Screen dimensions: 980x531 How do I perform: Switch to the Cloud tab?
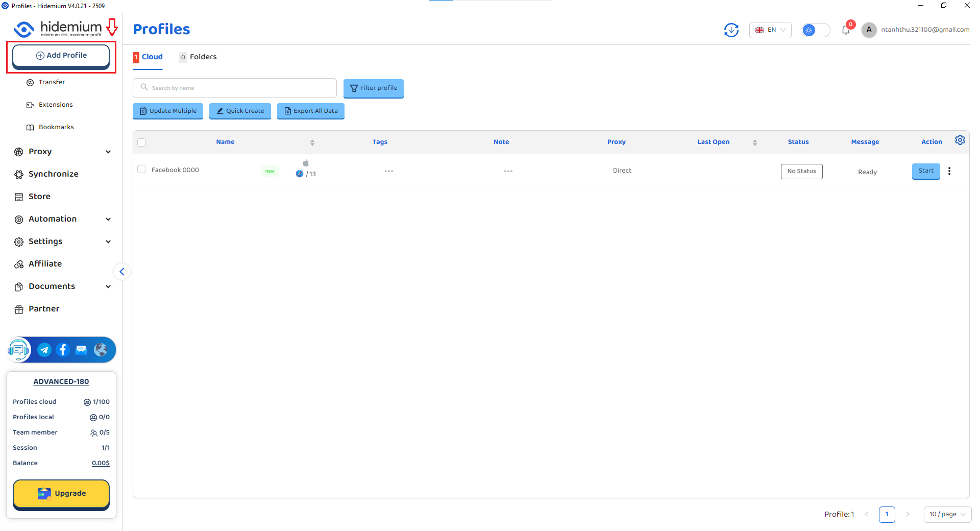click(x=148, y=57)
